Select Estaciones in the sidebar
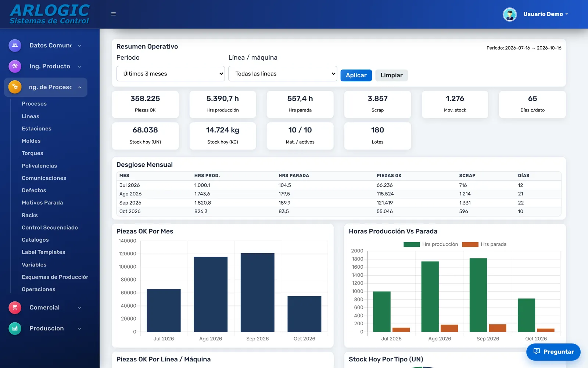 pos(36,128)
